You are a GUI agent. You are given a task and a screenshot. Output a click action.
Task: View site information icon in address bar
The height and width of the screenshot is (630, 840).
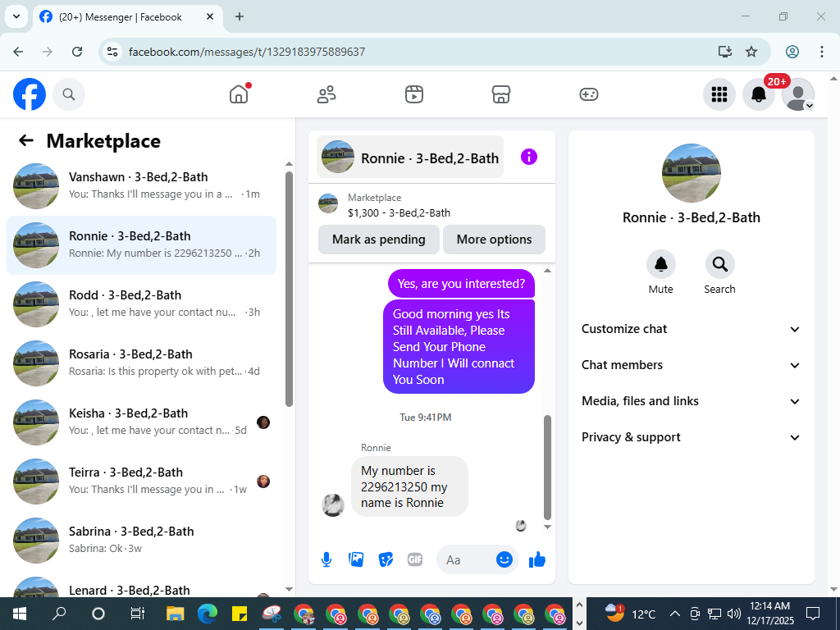(112, 52)
